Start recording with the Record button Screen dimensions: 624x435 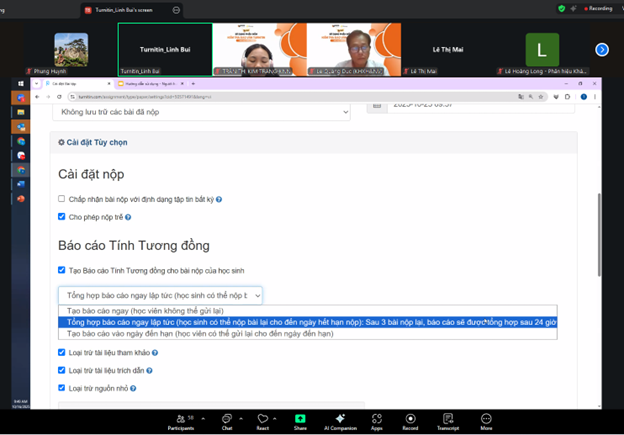(x=410, y=419)
